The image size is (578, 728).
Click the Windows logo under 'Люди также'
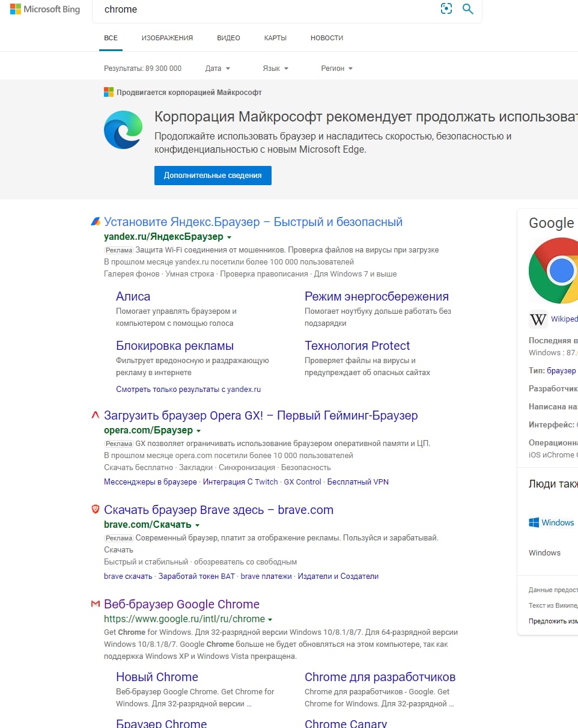click(x=534, y=522)
